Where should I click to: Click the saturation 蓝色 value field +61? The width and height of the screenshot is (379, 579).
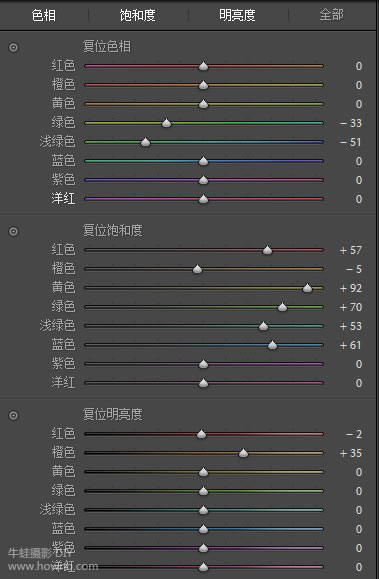coord(351,345)
